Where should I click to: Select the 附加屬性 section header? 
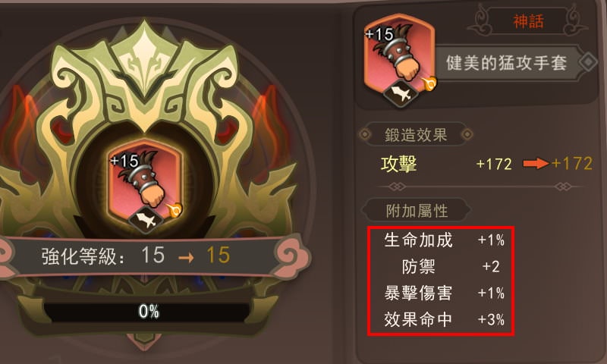click(417, 211)
